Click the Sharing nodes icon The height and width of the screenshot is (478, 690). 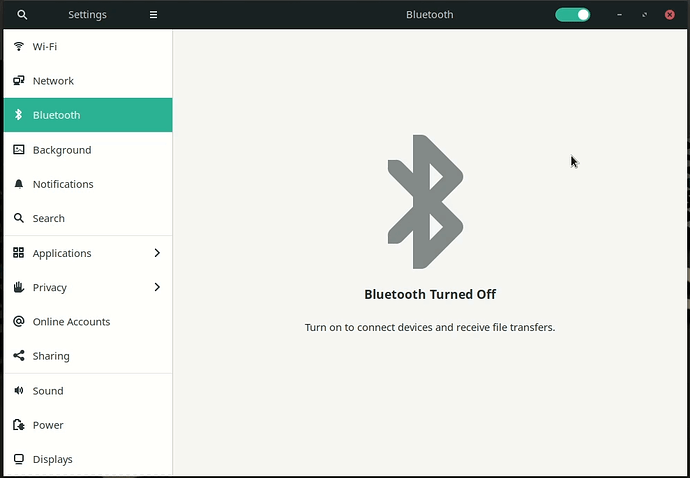(x=18, y=356)
